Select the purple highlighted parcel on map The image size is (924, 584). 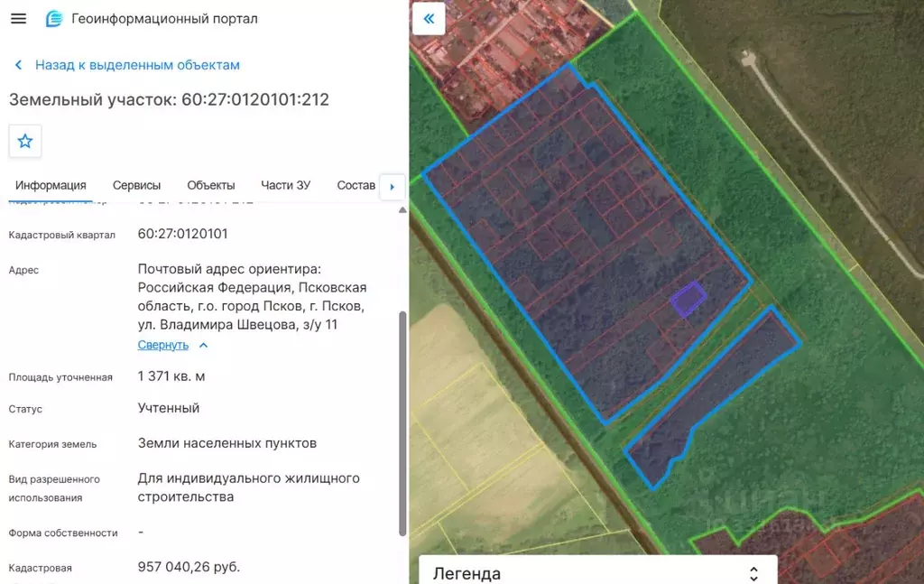(x=688, y=298)
